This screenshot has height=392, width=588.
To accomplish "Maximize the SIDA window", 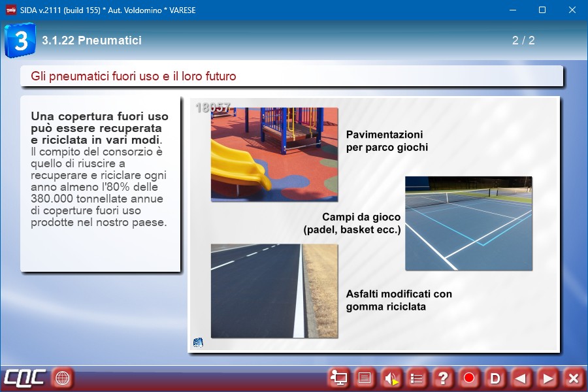I will click(542, 10).
